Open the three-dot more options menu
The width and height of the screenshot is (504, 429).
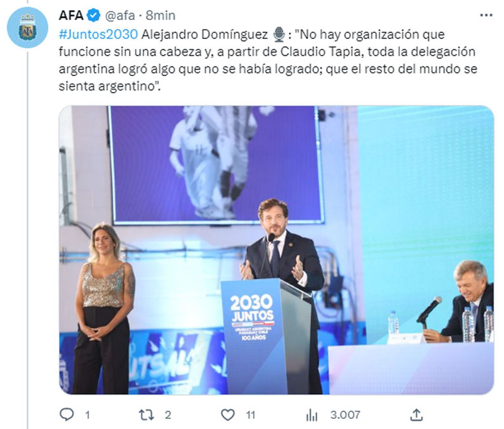(486, 15)
